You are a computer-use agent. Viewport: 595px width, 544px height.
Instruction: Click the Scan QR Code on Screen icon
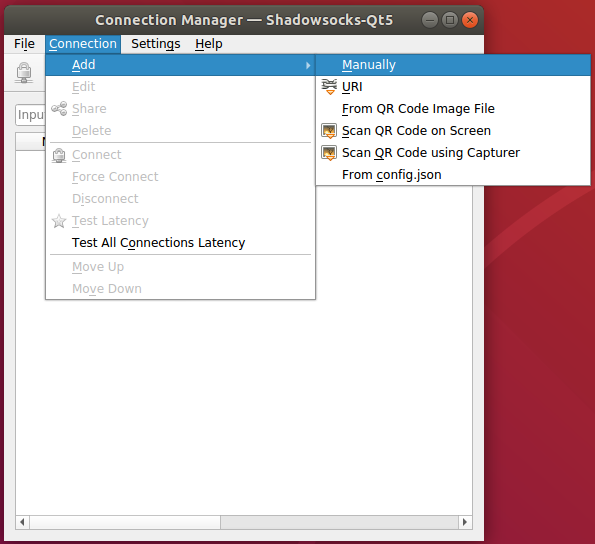tap(329, 131)
